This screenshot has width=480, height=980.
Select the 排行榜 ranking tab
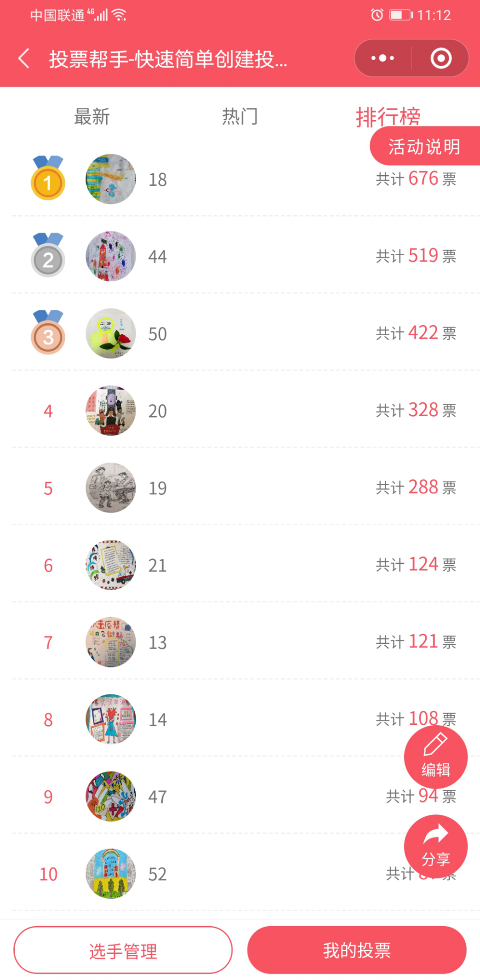(x=388, y=116)
